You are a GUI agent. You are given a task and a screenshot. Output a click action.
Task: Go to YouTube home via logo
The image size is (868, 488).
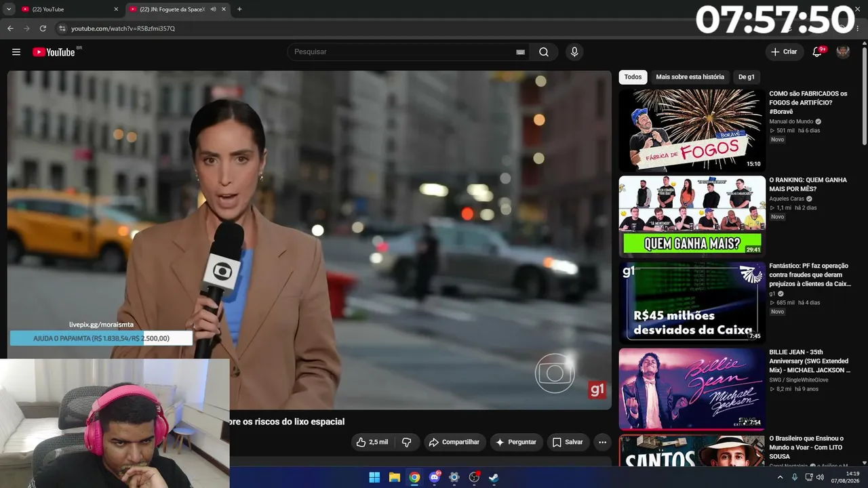(54, 52)
